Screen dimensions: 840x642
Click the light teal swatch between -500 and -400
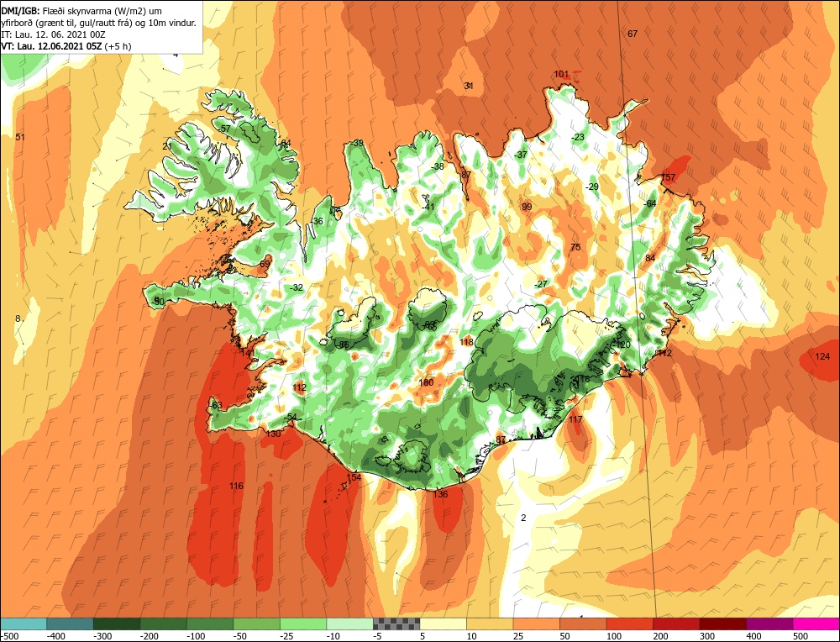point(23,624)
